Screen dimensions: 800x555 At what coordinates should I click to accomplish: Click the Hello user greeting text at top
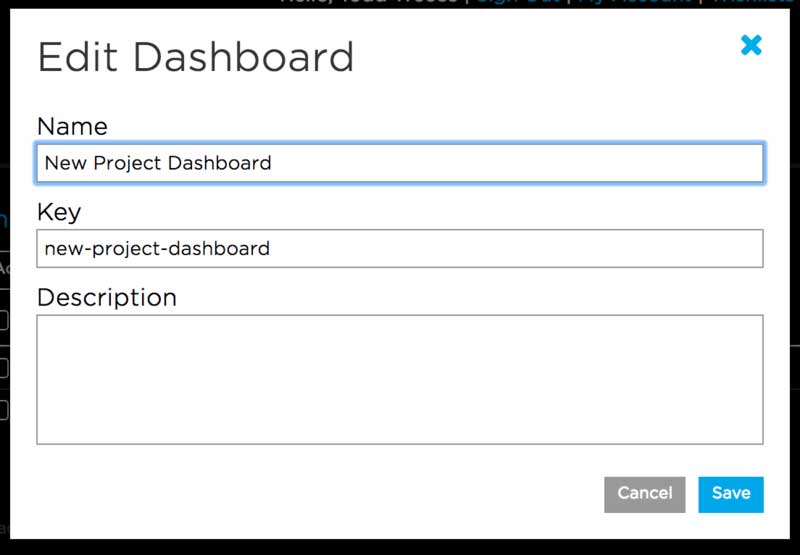(x=370, y=3)
